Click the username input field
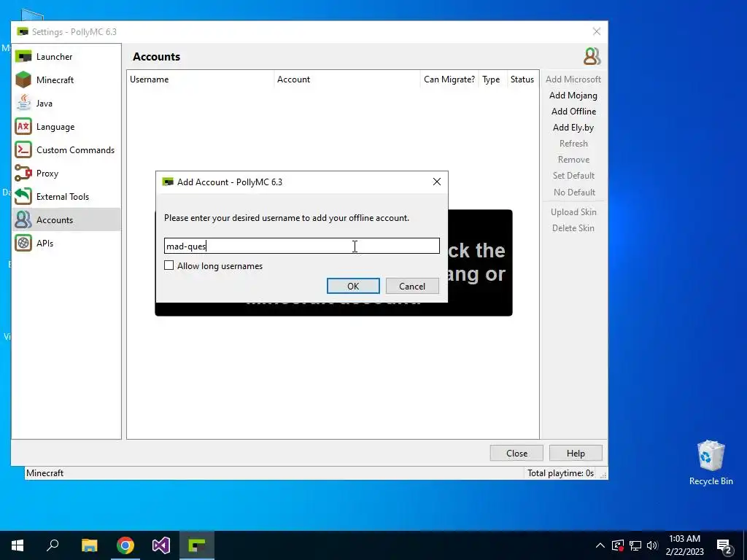This screenshot has height=560, width=747. tap(301, 246)
